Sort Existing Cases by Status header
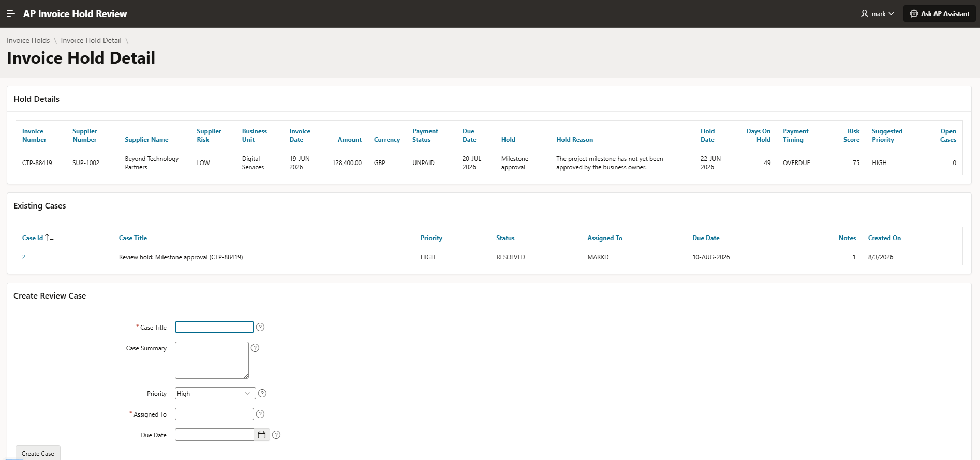Viewport: 980px width, 460px height. pyautogui.click(x=506, y=238)
